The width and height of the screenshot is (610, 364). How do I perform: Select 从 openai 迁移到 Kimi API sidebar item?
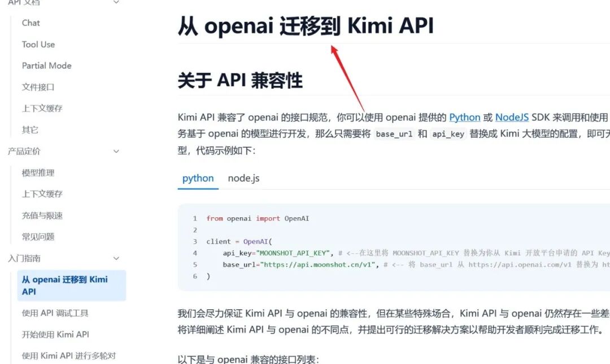click(72, 286)
